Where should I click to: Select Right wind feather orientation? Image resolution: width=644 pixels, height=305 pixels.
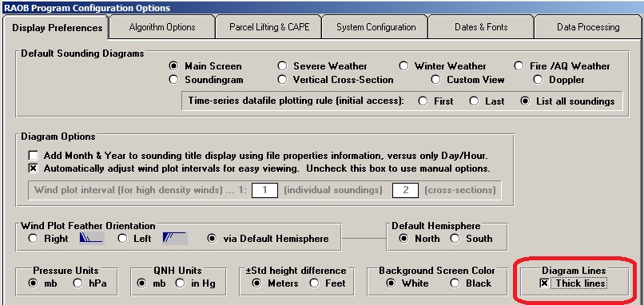(x=34, y=239)
